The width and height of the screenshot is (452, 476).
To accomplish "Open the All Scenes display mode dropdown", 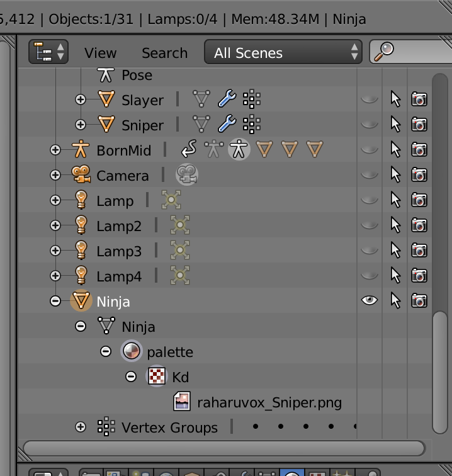I will [283, 52].
